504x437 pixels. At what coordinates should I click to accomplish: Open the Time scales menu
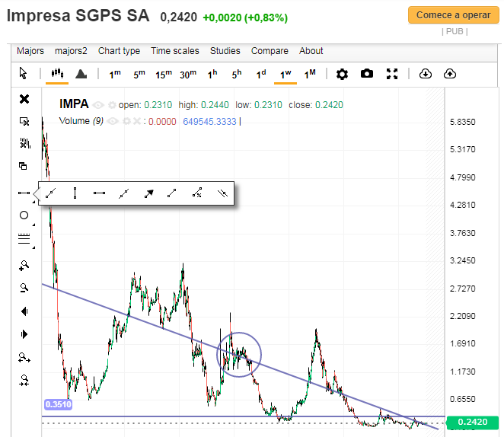click(175, 51)
